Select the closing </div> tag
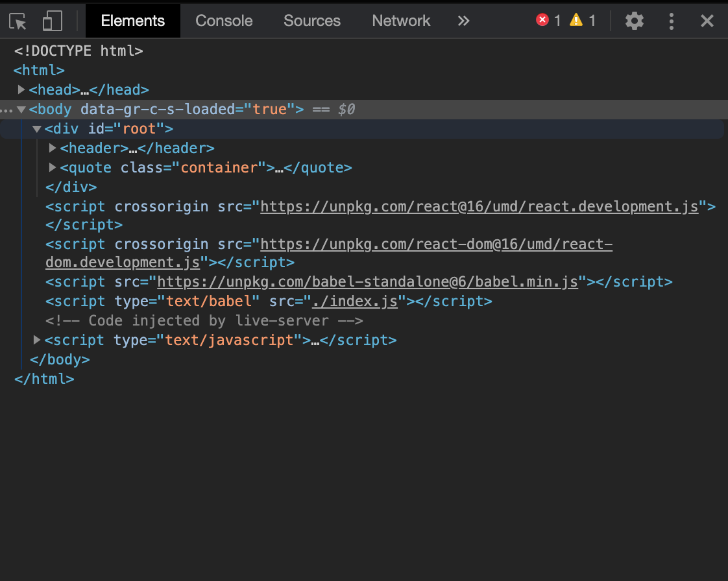This screenshot has width=728, height=581. point(71,187)
